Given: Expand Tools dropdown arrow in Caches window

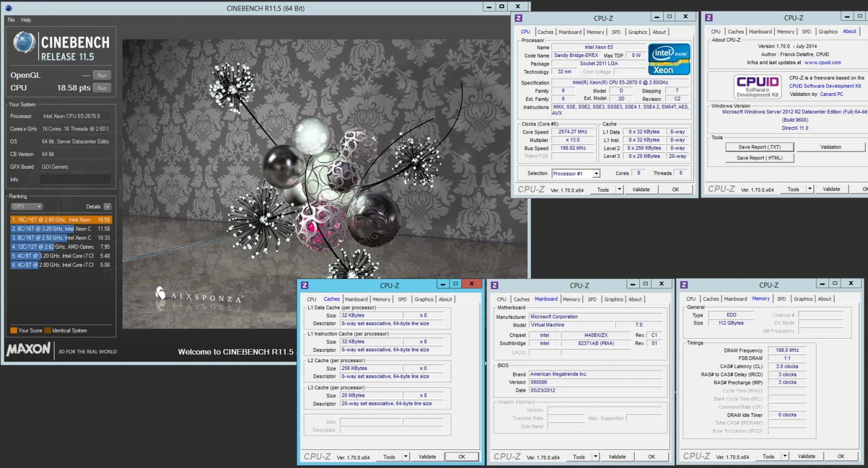Looking at the screenshot, I should (x=406, y=456).
